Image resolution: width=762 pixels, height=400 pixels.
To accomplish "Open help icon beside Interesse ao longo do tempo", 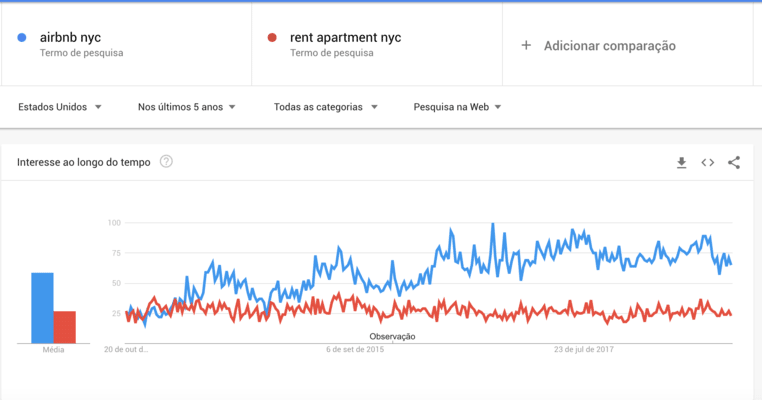I will pos(166,162).
